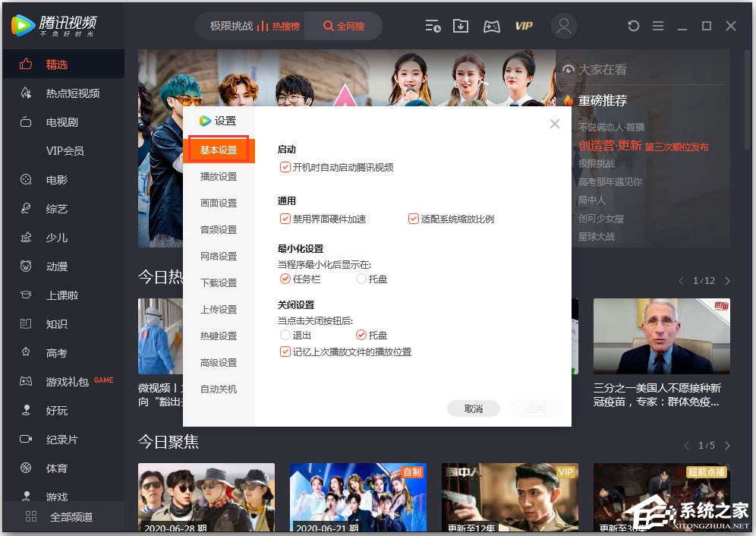Screen dimensions: 756x536
Task: Open the game center gamepad icon
Action: [491, 25]
